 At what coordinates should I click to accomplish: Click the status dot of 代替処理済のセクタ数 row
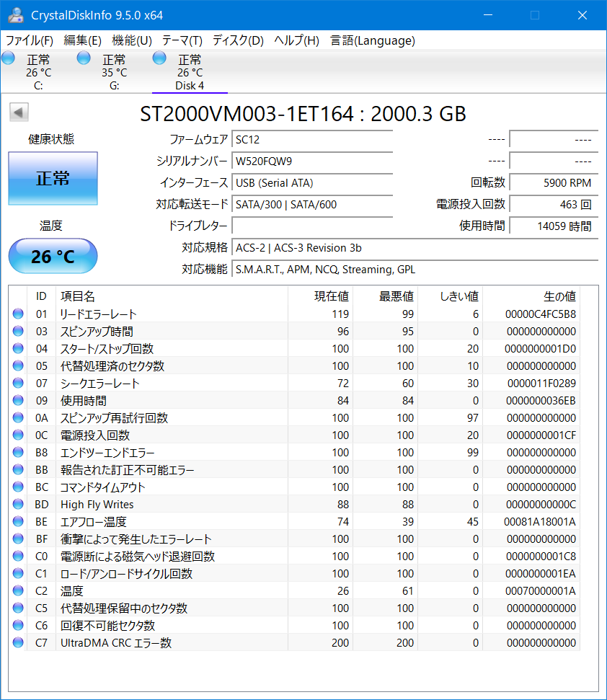18,365
